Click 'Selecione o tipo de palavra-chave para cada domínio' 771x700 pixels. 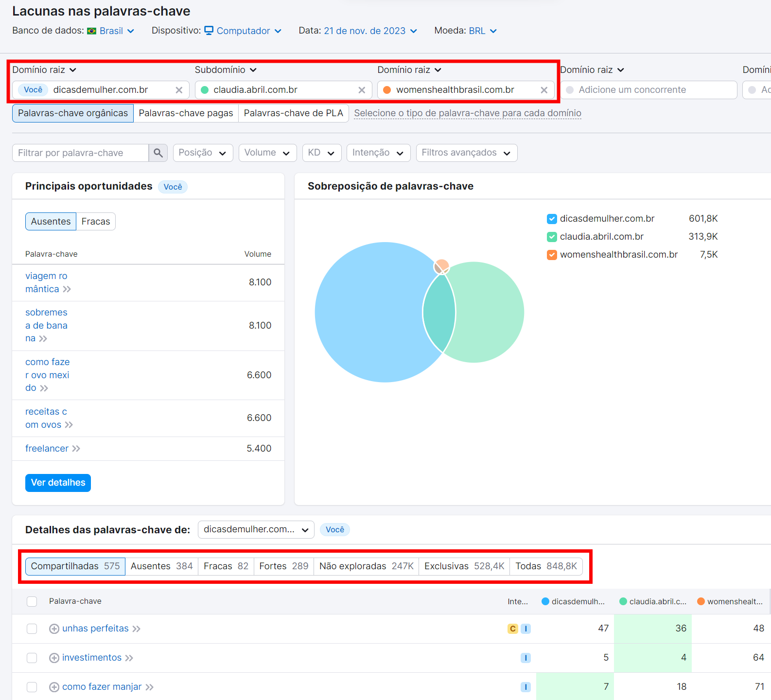point(468,113)
